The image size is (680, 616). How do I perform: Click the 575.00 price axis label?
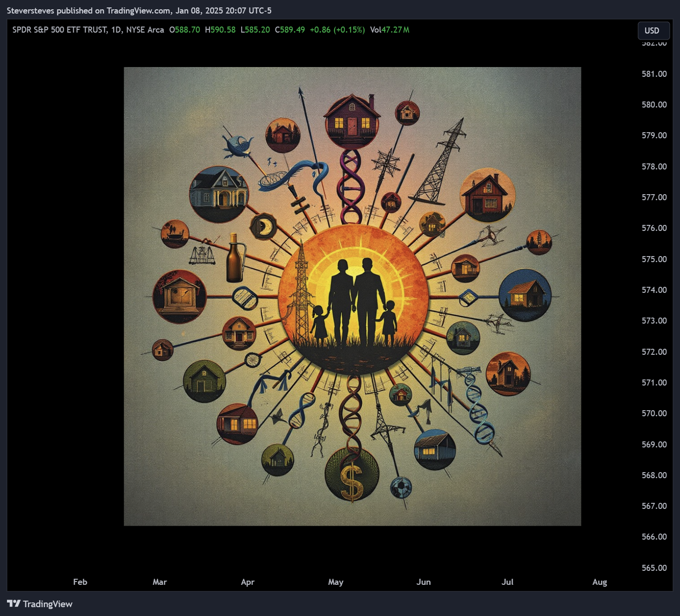coord(654,259)
